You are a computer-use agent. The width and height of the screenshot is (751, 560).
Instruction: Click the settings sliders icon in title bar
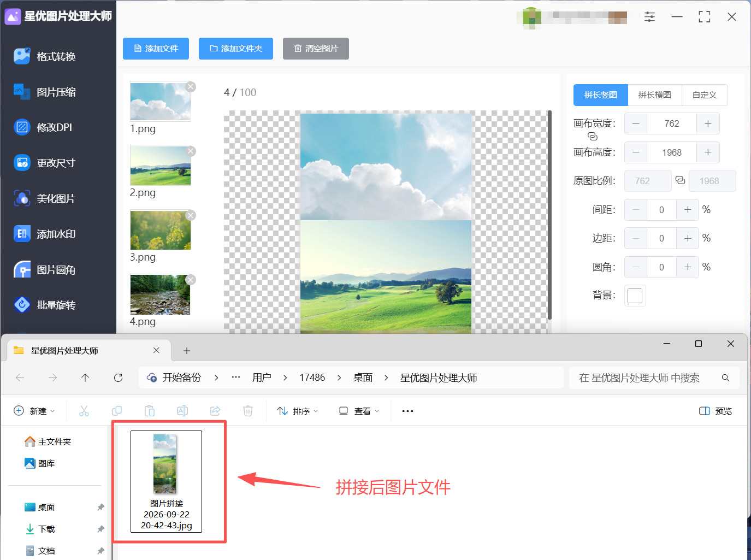point(649,17)
